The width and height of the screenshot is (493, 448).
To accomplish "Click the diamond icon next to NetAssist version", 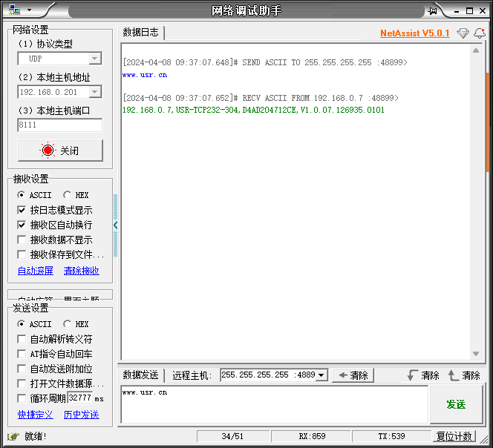I will [x=463, y=33].
